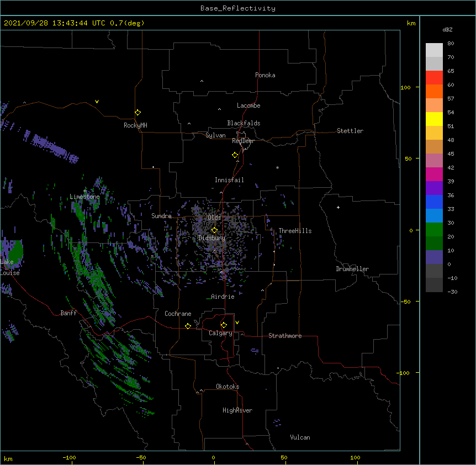
Task: Click the Okotoks label
Action: click(228, 387)
